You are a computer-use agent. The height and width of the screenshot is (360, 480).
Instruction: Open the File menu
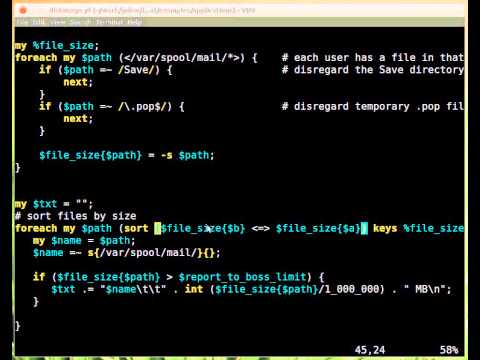22,22
